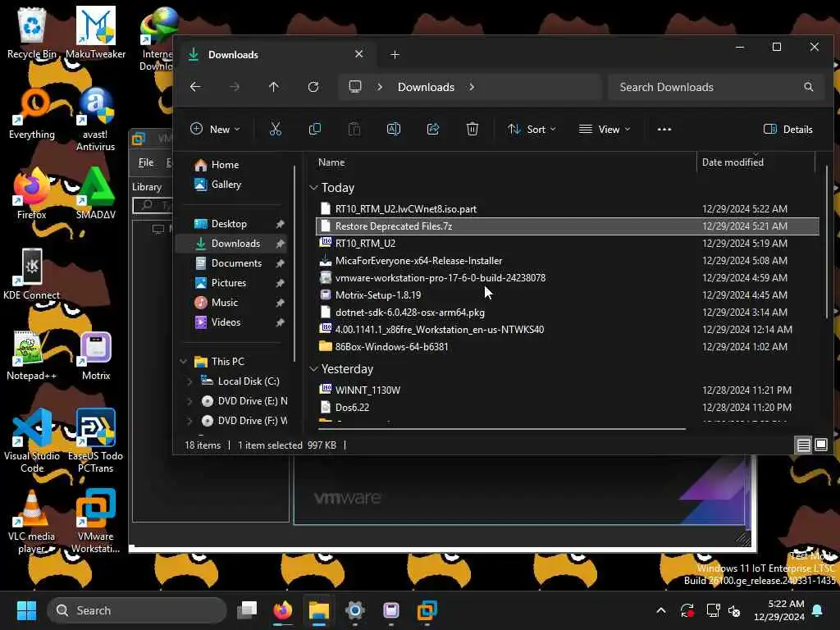The width and height of the screenshot is (840, 630).
Task: Switch to large thumbnails view icon in status bar
Action: 820,445
